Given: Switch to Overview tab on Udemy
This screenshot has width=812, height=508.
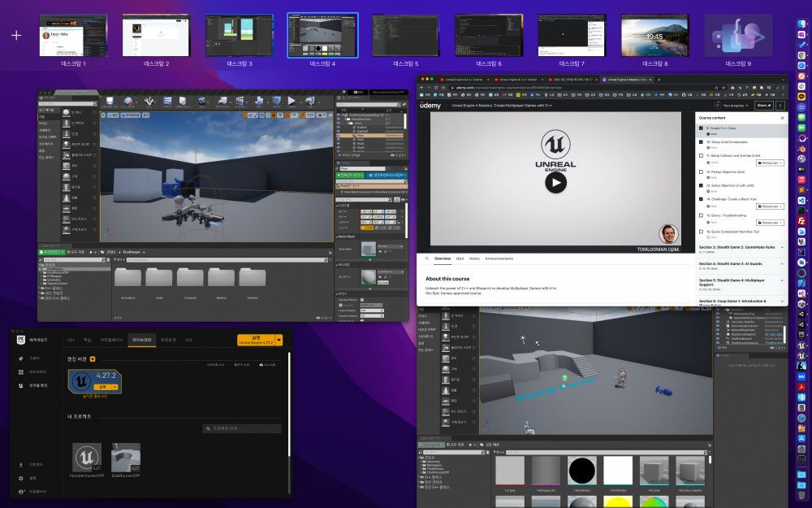Looking at the screenshot, I should [x=443, y=258].
